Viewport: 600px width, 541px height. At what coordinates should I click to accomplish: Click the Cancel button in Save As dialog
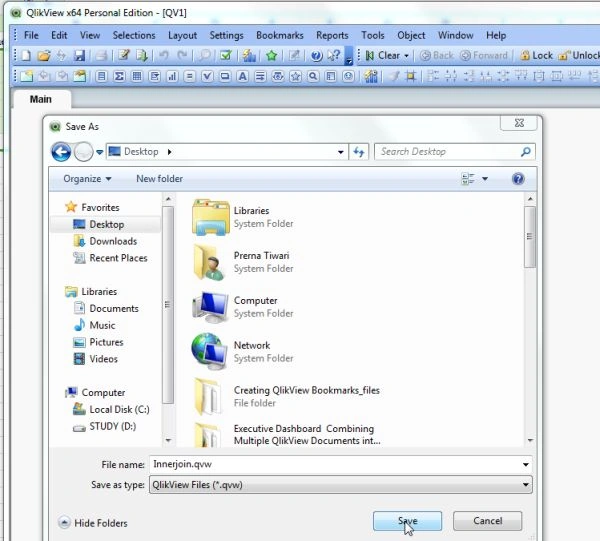[x=488, y=521]
